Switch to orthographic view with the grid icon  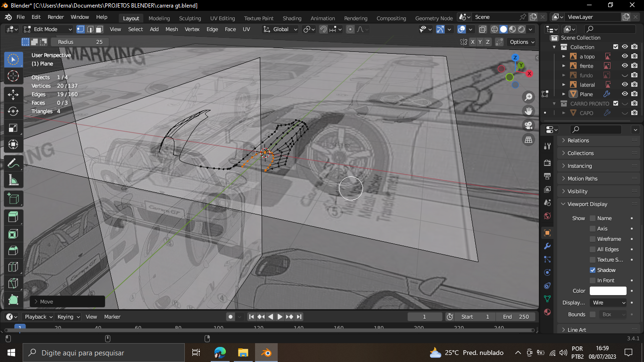[528, 140]
